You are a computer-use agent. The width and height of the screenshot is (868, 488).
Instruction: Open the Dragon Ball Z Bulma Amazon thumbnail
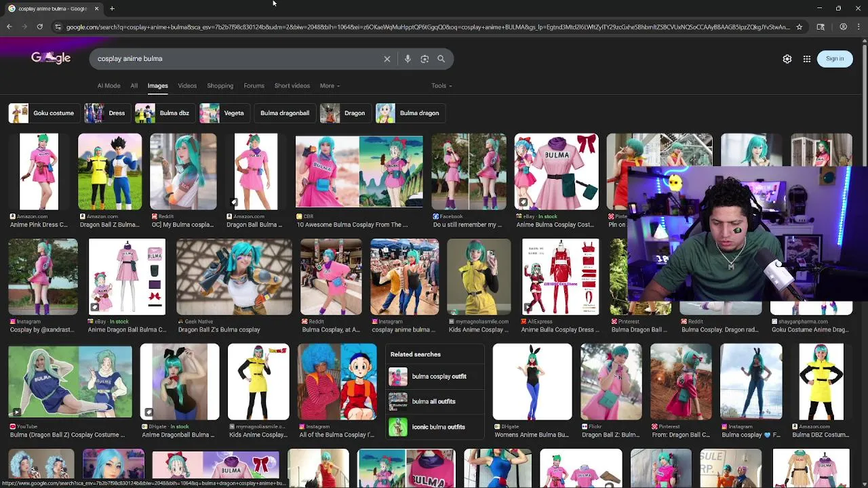(x=110, y=171)
